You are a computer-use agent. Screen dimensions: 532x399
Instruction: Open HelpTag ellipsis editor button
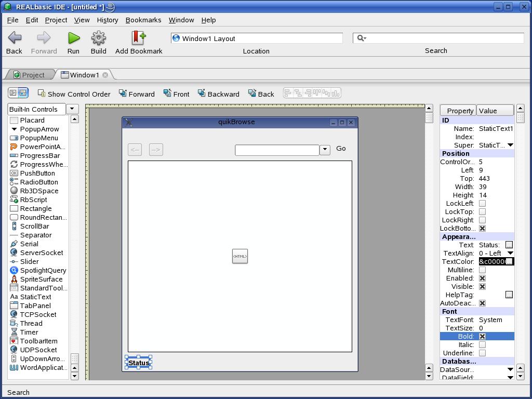coord(509,295)
